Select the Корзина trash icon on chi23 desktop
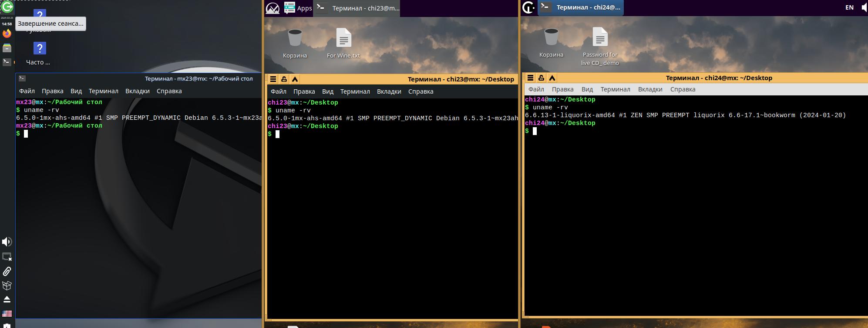This screenshot has height=328, width=868. pyautogui.click(x=295, y=44)
